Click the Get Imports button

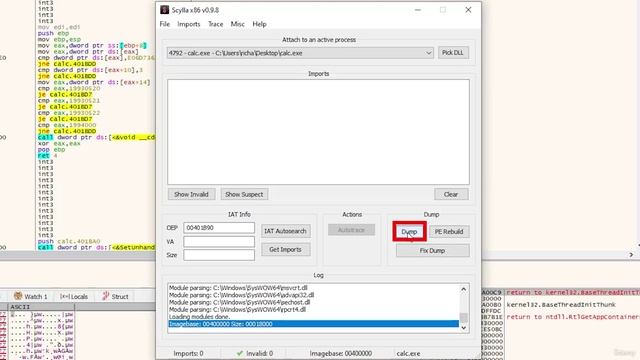click(x=285, y=249)
